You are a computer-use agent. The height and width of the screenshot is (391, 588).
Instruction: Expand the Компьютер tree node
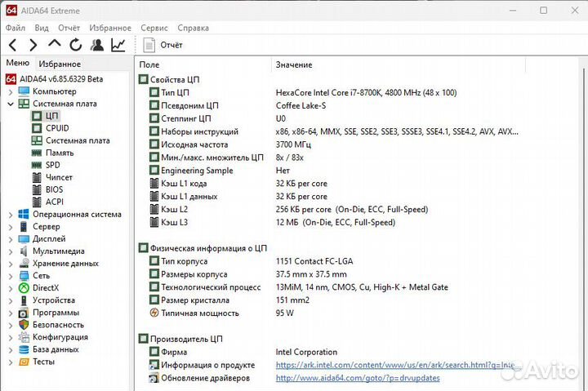[11, 92]
